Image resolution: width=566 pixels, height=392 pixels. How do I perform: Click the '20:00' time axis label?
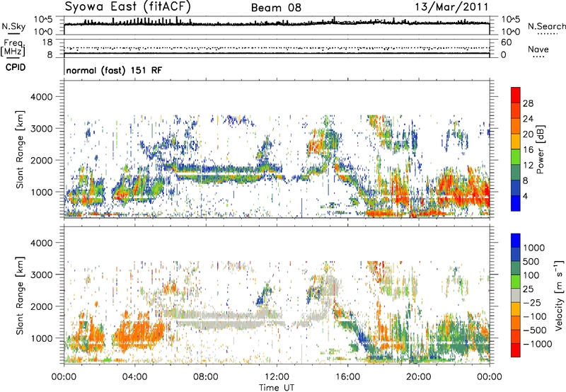418,377
